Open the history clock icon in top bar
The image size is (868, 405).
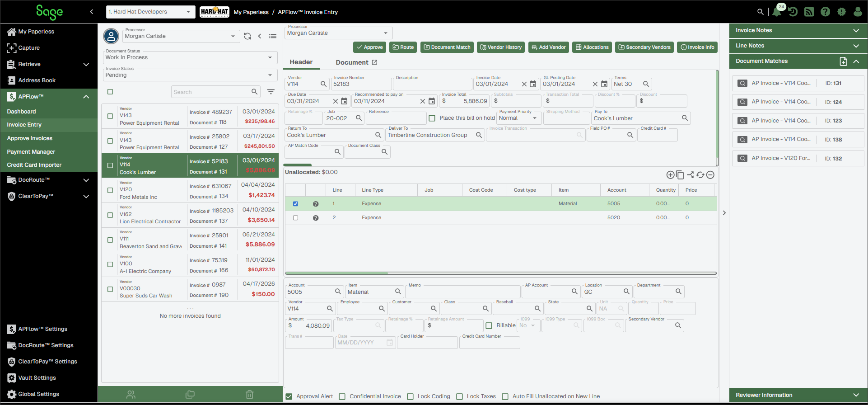coord(793,12)
